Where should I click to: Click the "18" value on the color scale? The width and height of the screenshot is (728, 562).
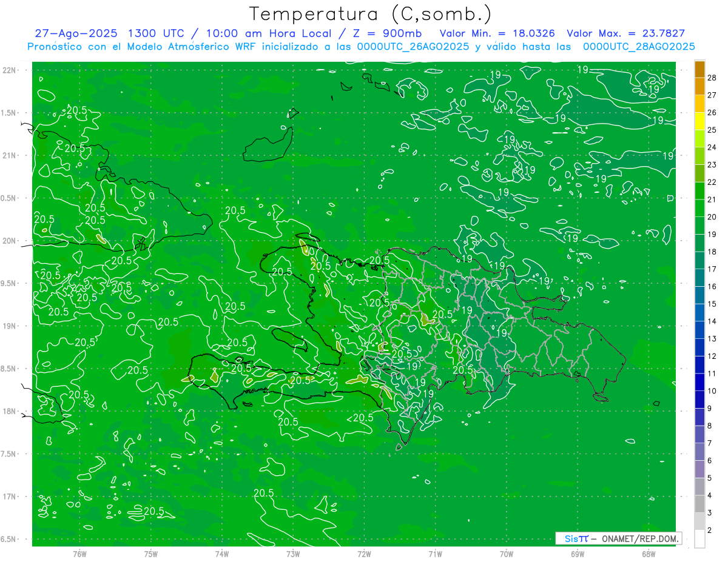pos(712,252)
